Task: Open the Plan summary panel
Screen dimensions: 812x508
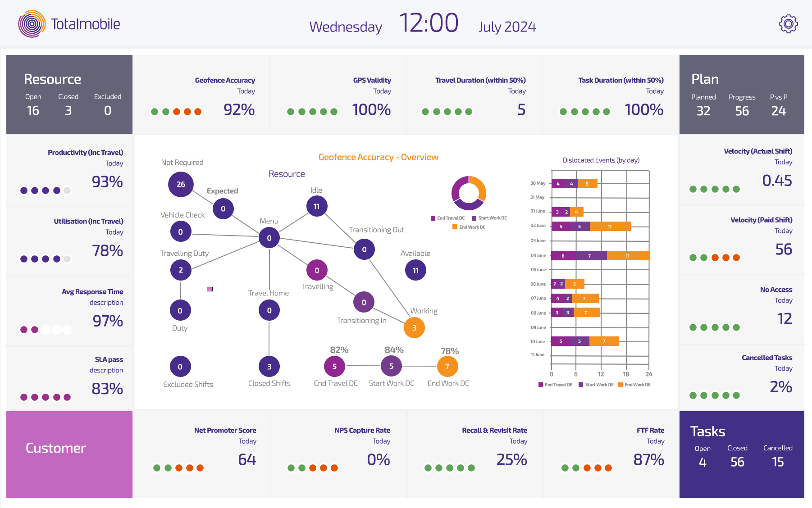Action: (x=742, y=95)
